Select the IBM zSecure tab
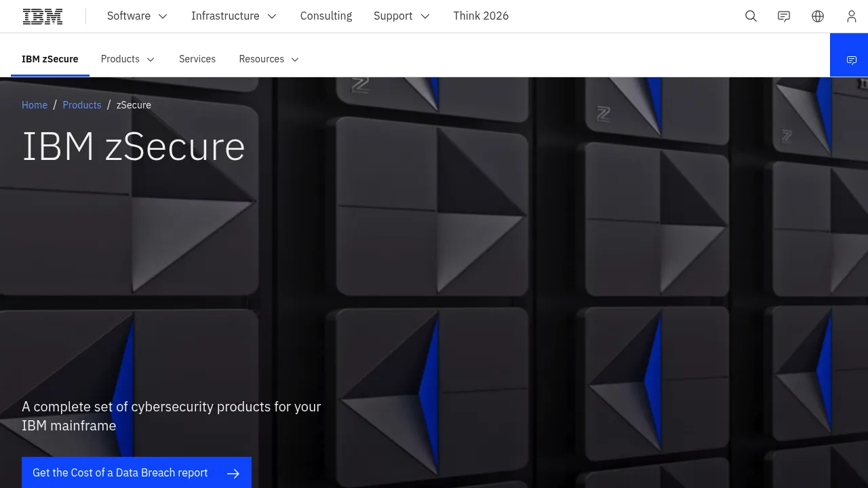 (x=50, y=59)
